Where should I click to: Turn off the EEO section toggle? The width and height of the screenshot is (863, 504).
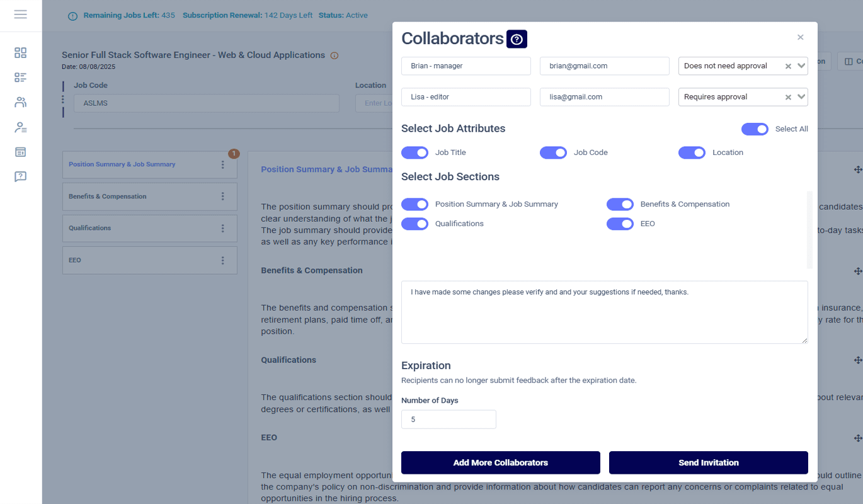pyautogui.click(x=620, y=224)
